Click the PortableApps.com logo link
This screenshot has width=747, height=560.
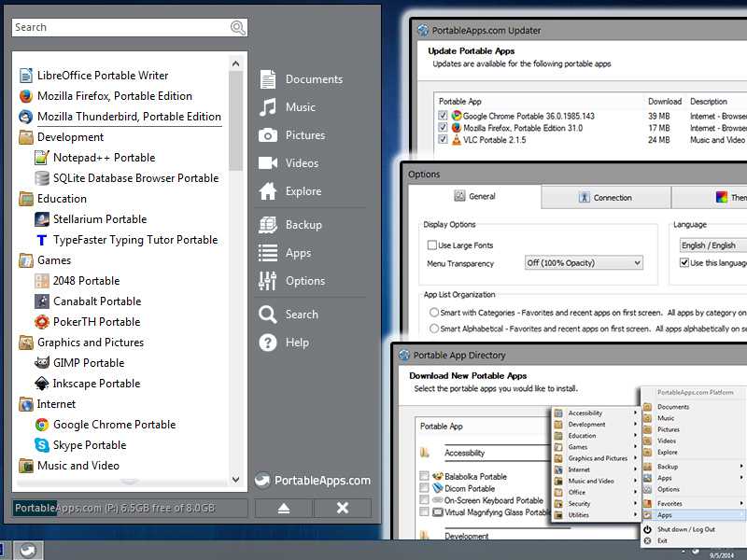point(313,481)
